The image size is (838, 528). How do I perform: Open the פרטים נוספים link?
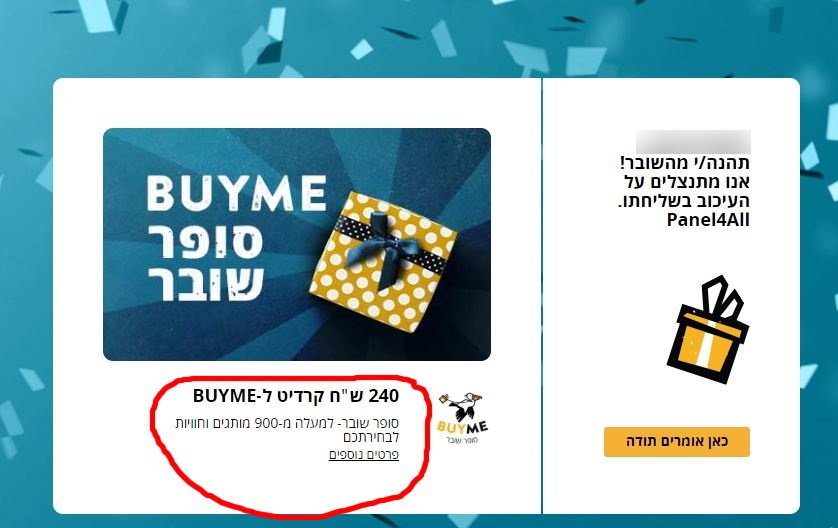tap(363, 455)
